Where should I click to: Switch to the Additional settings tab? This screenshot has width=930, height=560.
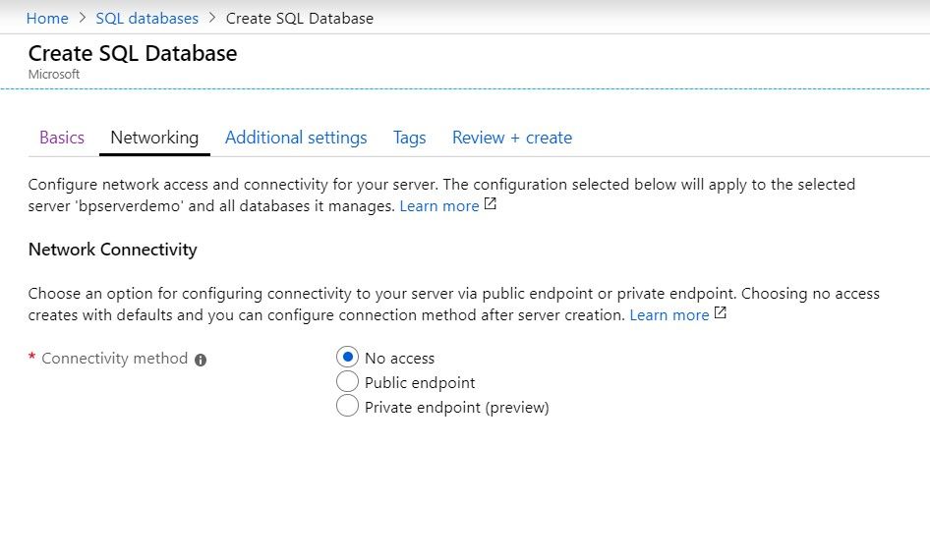[x=296, y=138]
